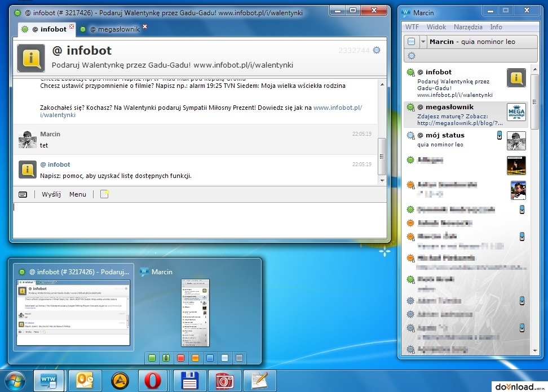
Task: Click the green sun status icon beside infobot contact
Action: (410, 72)
